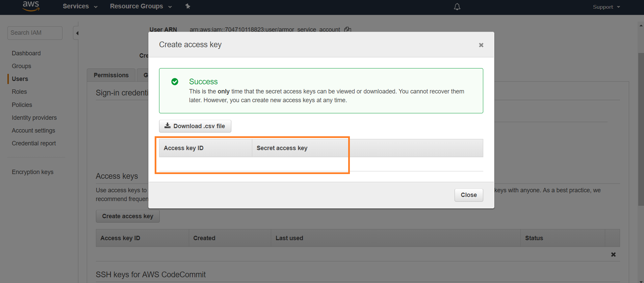
Task: Select Policies from the sidebar
Action: pyautogui.click(x=22, y=105)
